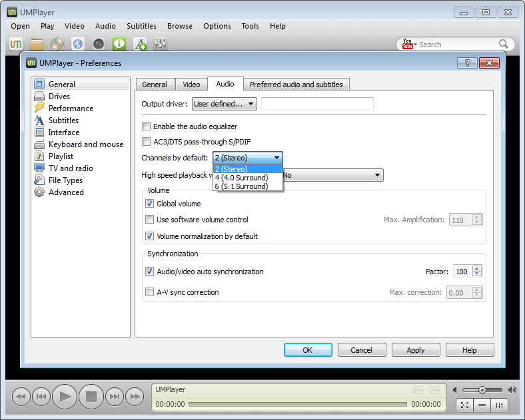Toggle AC3/DTS pass-through S/PDIF
The image size is (525, 420).
146,142
